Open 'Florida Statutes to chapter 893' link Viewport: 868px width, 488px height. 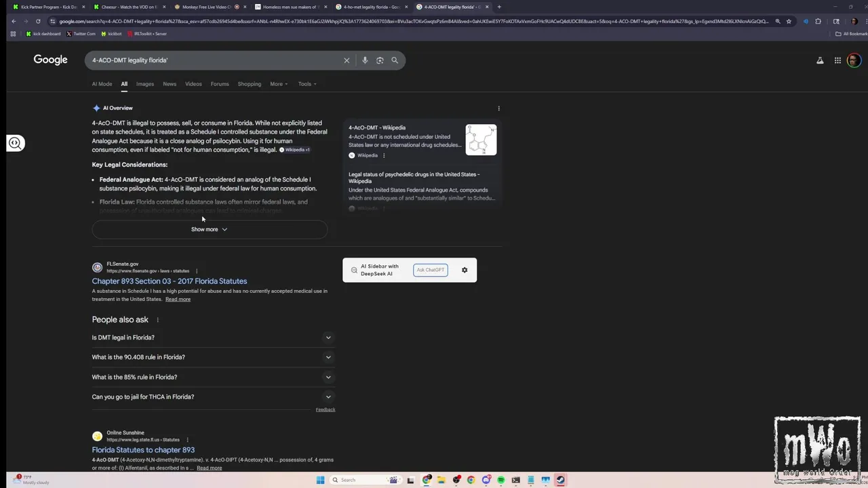coord(143,450)
